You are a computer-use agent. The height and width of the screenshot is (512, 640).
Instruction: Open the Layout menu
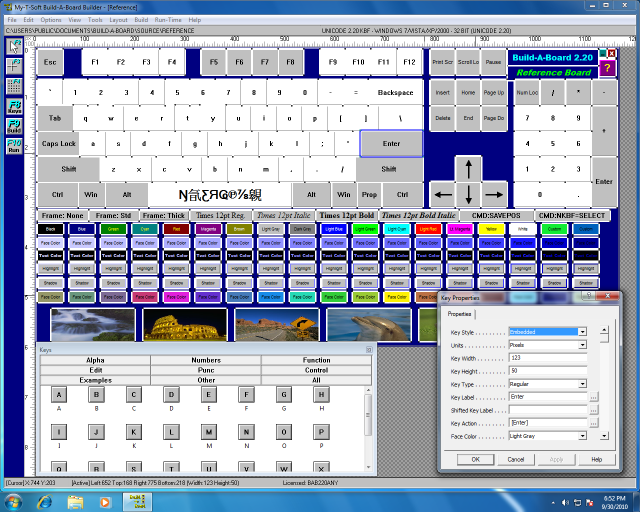tap(118, 19)
